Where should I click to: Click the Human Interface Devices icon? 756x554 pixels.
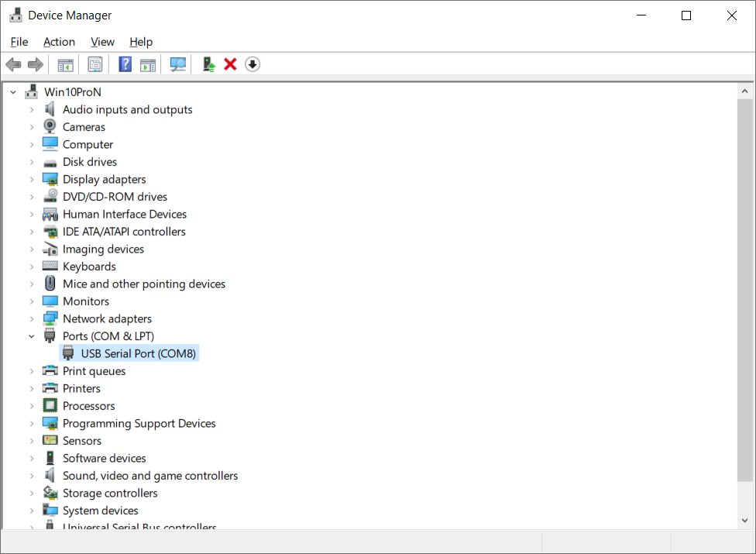tap(50, 214)
